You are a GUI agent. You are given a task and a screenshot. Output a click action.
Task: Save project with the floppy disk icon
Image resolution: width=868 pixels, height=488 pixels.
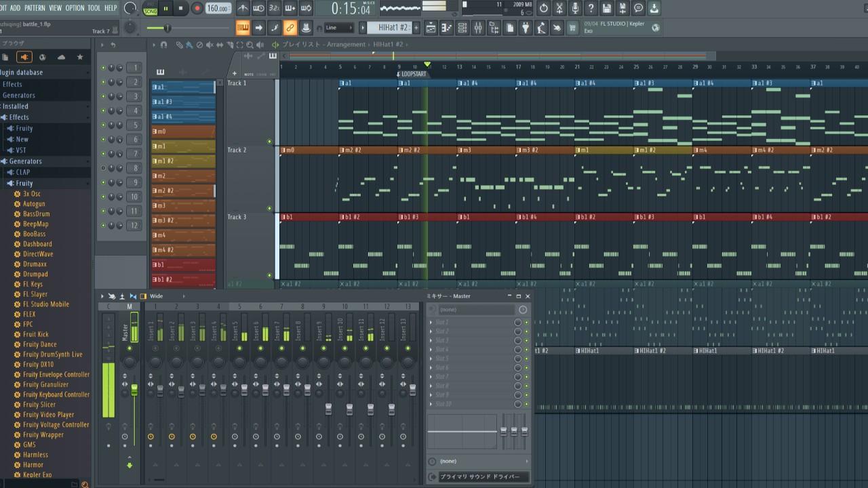607,8
